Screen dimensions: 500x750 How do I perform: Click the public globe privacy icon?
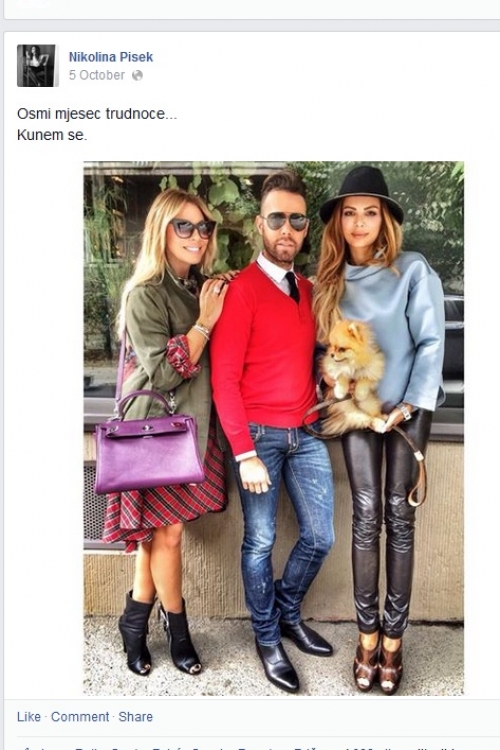pos(137,76)
